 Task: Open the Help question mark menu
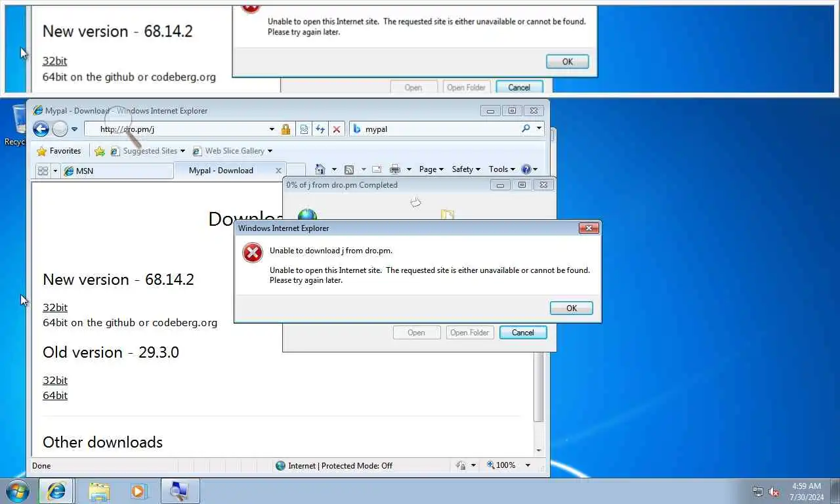click(x=529, y=169)
